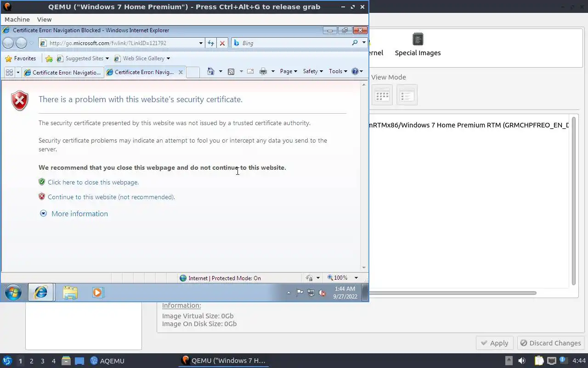Viewport: 588px width, 368px height.
Task: Click the Home icon in IE toolbar
Action: pyautogui.click(x=211, y=71)
